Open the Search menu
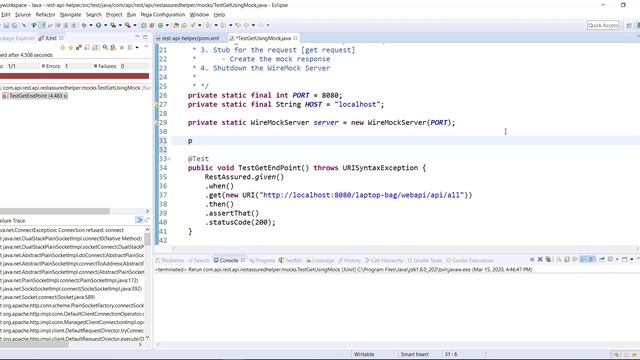 93,14
